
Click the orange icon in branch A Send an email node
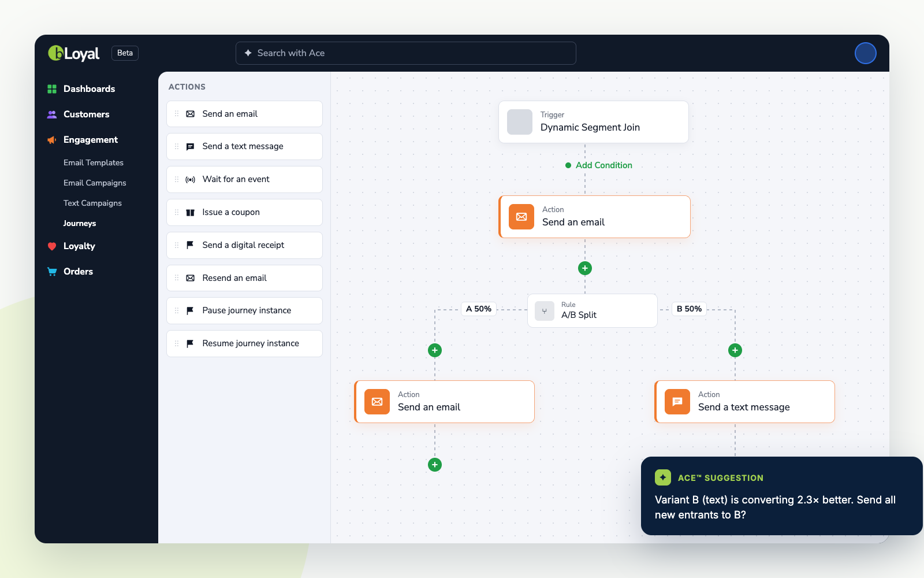point(377,402)
